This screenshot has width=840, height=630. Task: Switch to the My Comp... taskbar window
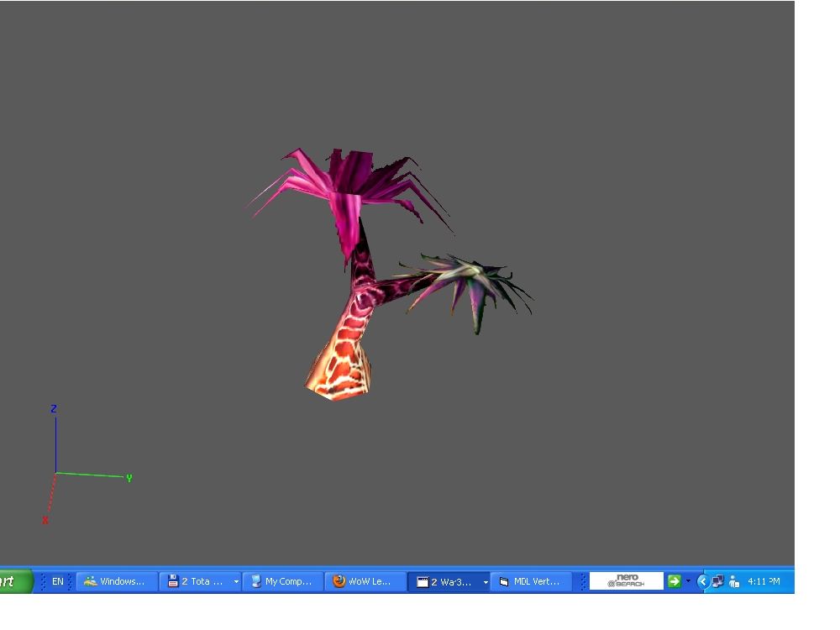coord(283,581)
